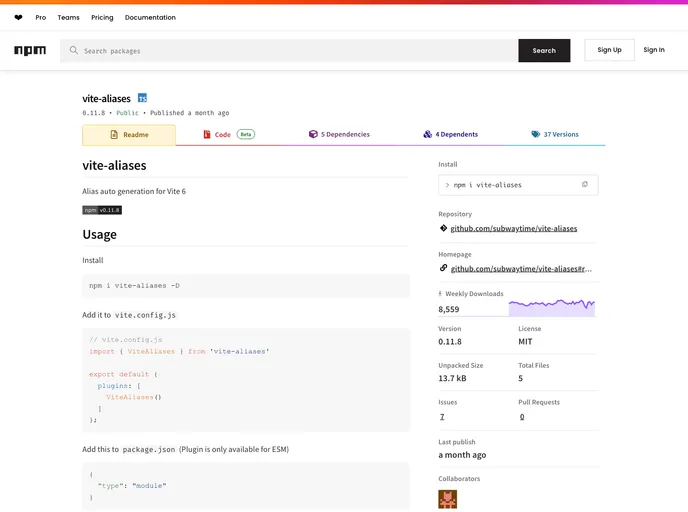This screenshot has height=512, width=688.
Task: View the 5 Dependencies tab
Action: [x=339, y=134]
